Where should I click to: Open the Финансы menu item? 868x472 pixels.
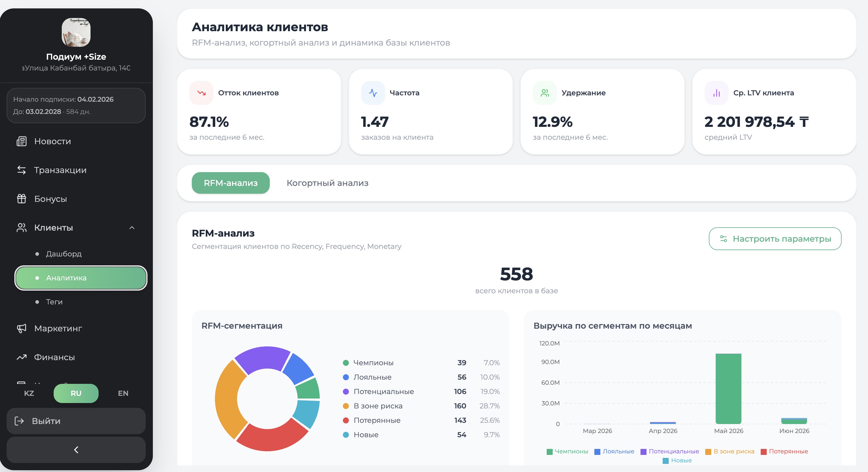tap(76, 357)
